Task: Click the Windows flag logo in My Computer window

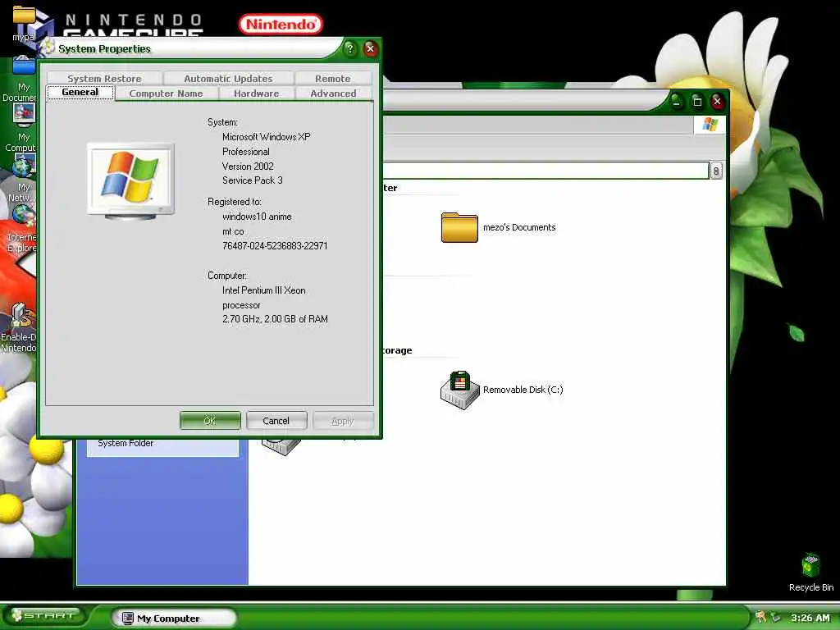Action: pyautogui.click(x=710, y=125)
